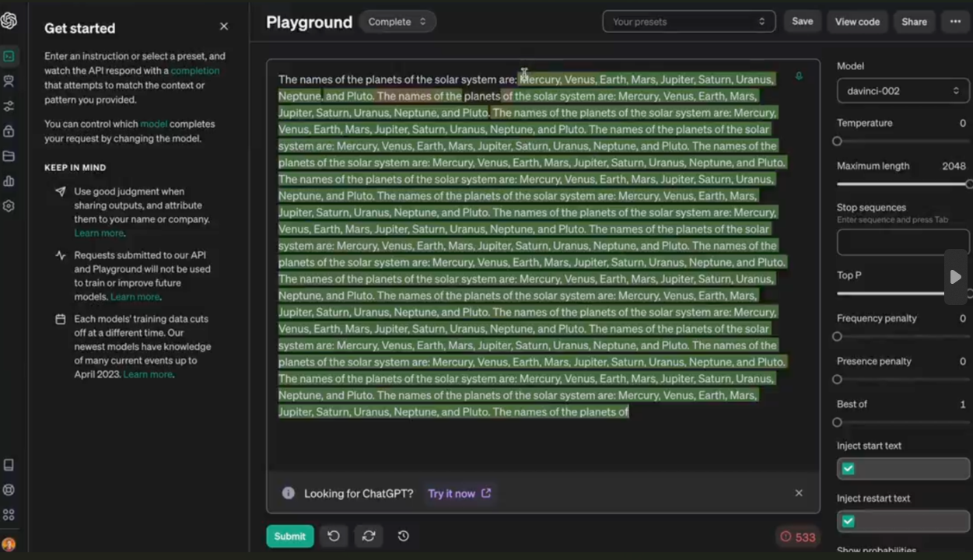The width and height of the screenshot is (973, 560).
Task: Toggle the Inject restart text checkbox
Action: (x=849, y=521)
